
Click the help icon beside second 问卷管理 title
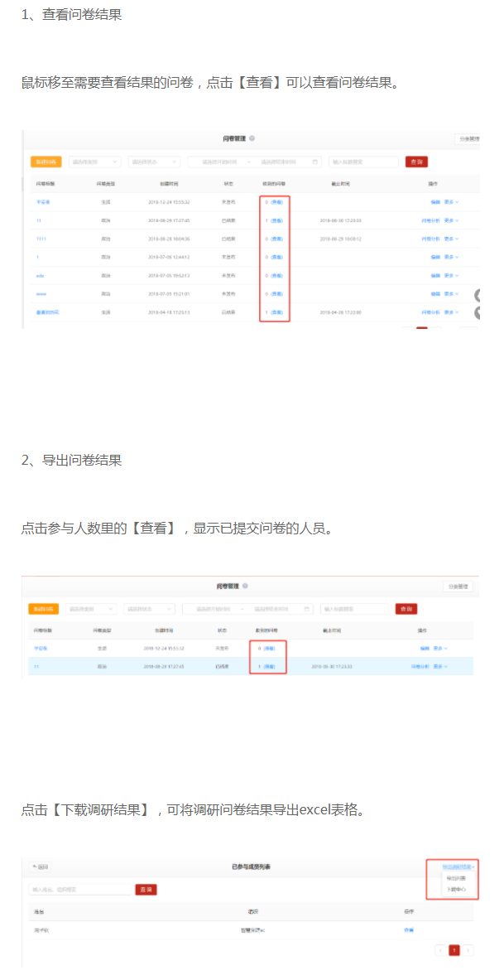pyautogui.click(x=246, y=586)
